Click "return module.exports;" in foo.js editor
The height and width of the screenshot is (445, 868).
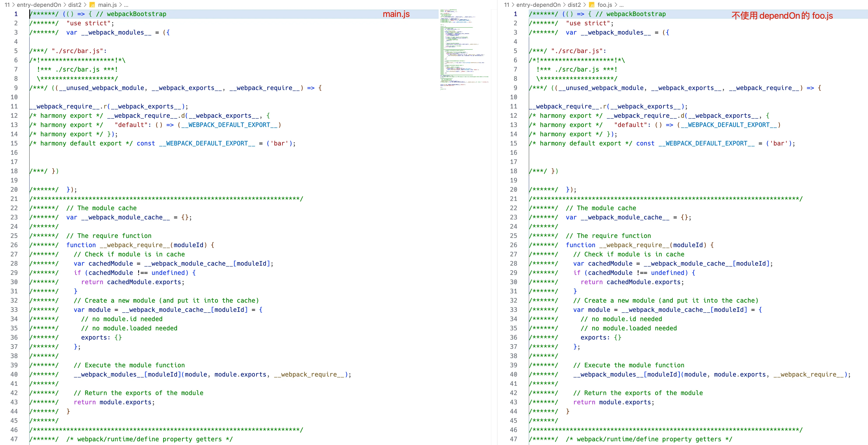point(614,402)
